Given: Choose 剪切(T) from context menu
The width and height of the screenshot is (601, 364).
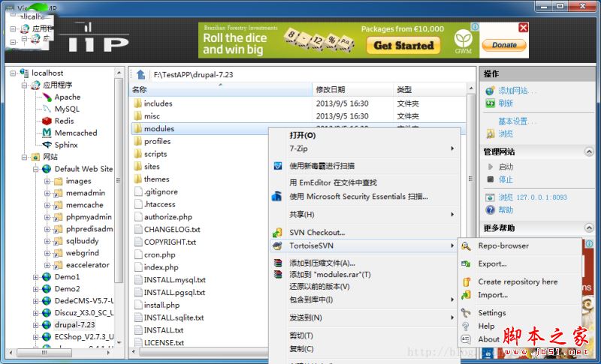Looking at the screenshot, I should click(365, 335).
